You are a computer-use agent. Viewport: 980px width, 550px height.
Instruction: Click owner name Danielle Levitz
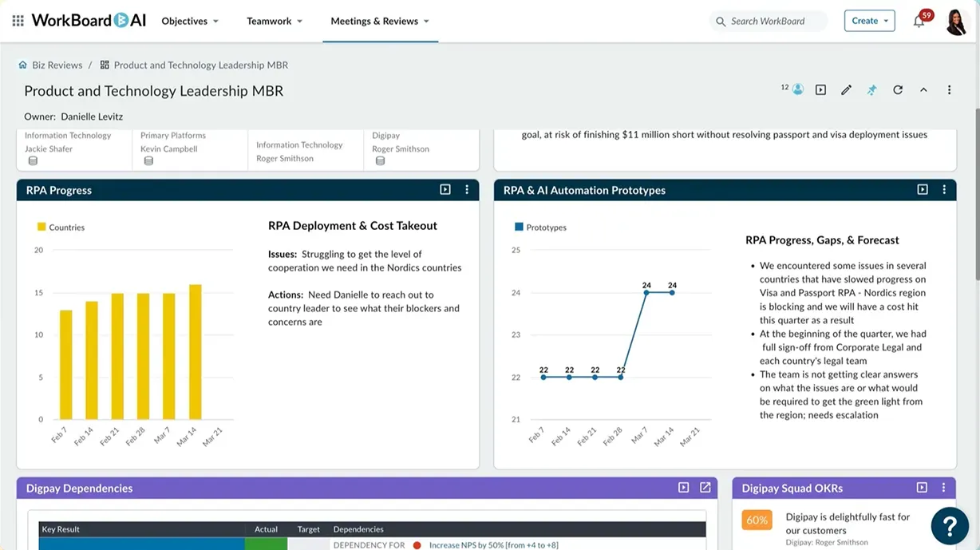click(x=92, y=117)
